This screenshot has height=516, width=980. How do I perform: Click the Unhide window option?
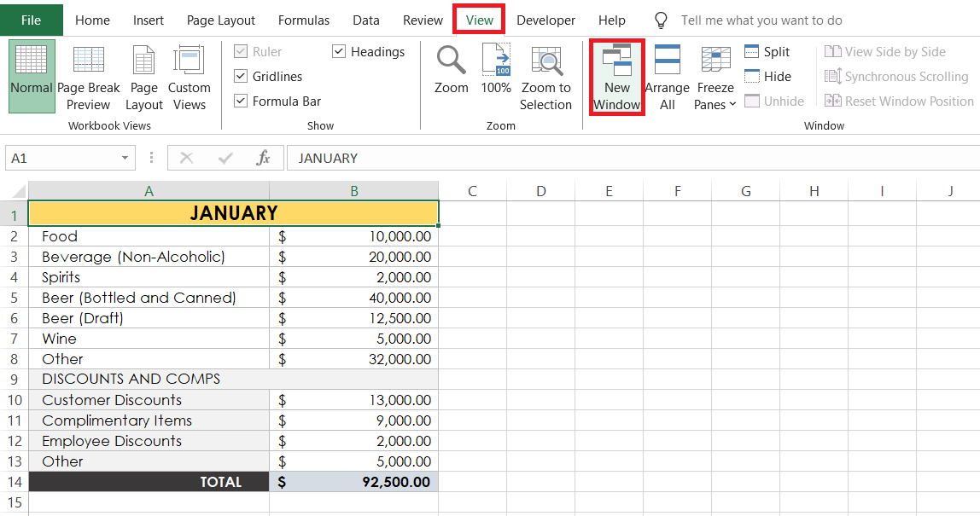click(x=773, y=101)
